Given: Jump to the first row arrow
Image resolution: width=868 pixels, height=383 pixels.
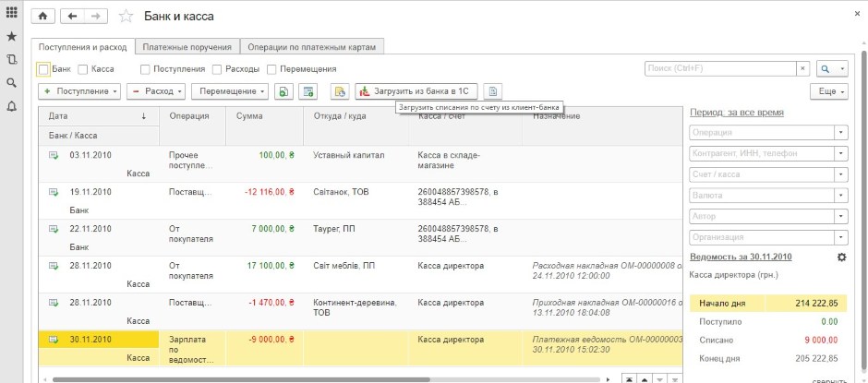Looking at the screenshot, I should (630, 379).
